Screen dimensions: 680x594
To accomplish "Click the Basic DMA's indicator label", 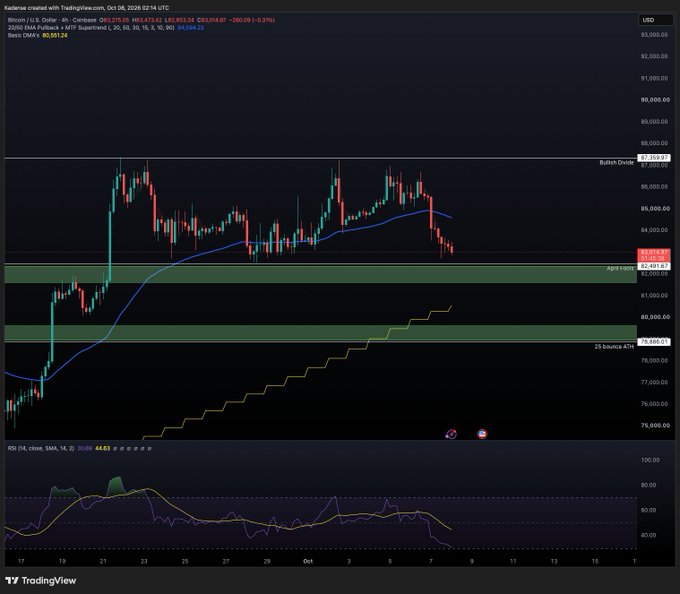I will pyautogui.click(x=23, y=36).
